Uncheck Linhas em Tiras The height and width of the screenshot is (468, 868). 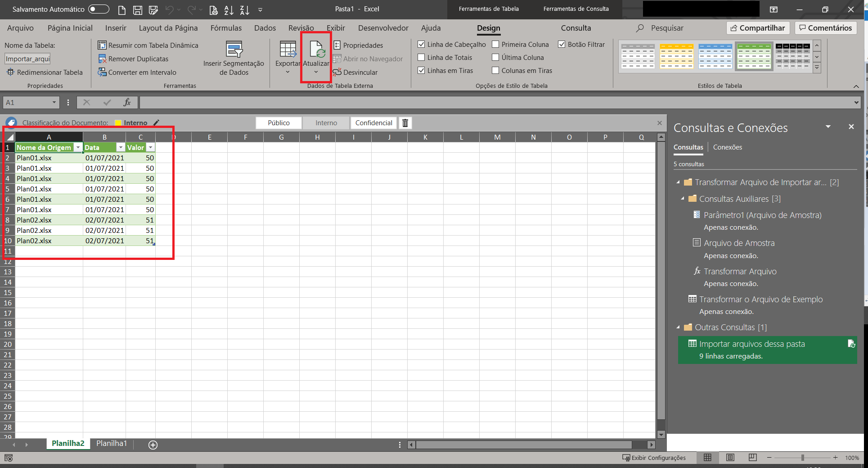[421, 70]
